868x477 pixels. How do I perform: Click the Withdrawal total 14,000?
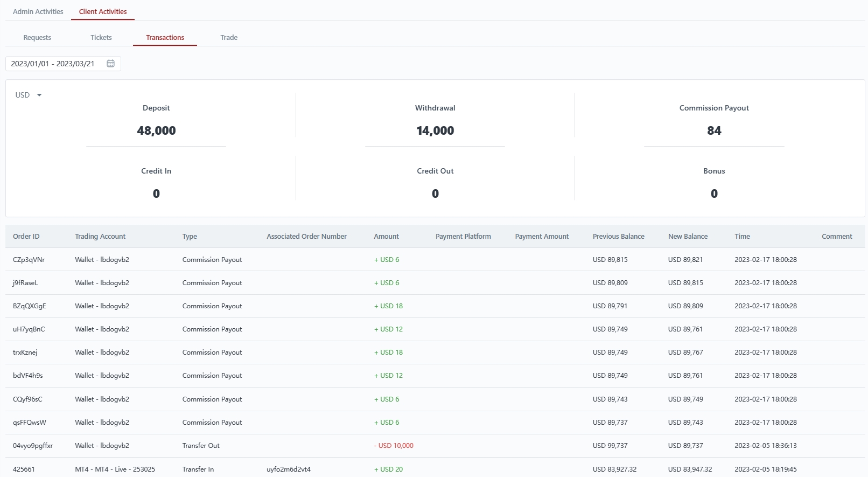pos(435,130)
